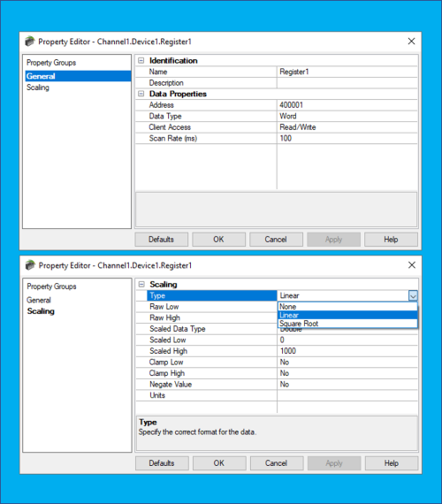Select the Client Access property label
The width and height of the screenshot is (442, 504).
point(170,127)
